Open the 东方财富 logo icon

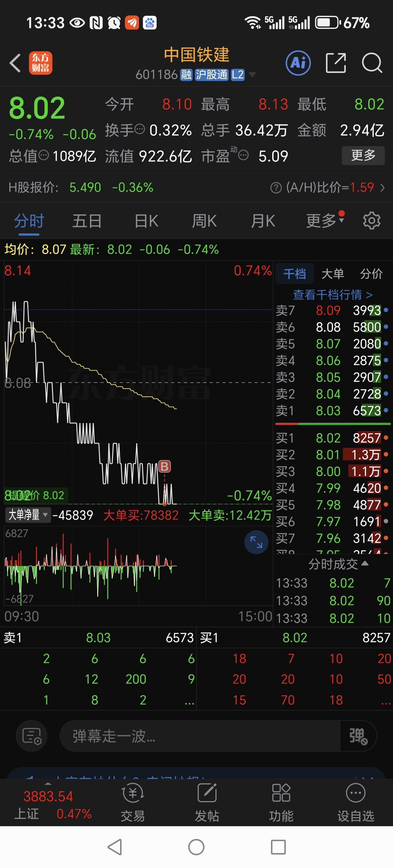pos(40,63)
